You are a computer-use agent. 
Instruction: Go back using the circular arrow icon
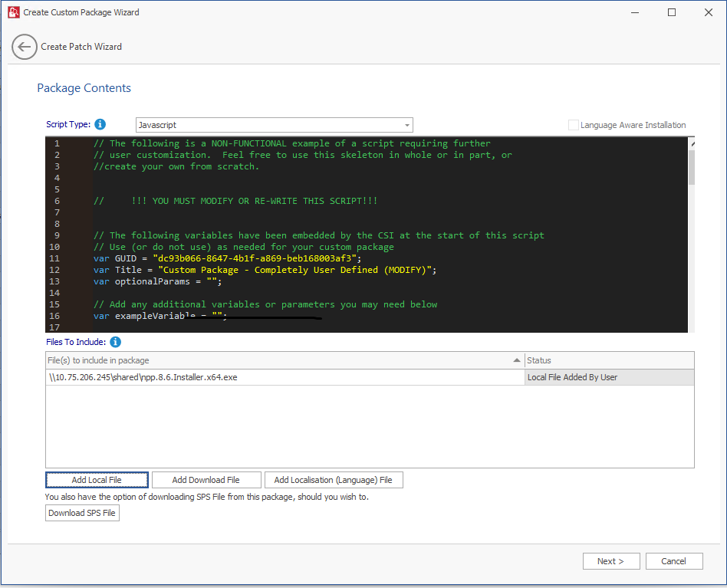click(x=24, y=47)
